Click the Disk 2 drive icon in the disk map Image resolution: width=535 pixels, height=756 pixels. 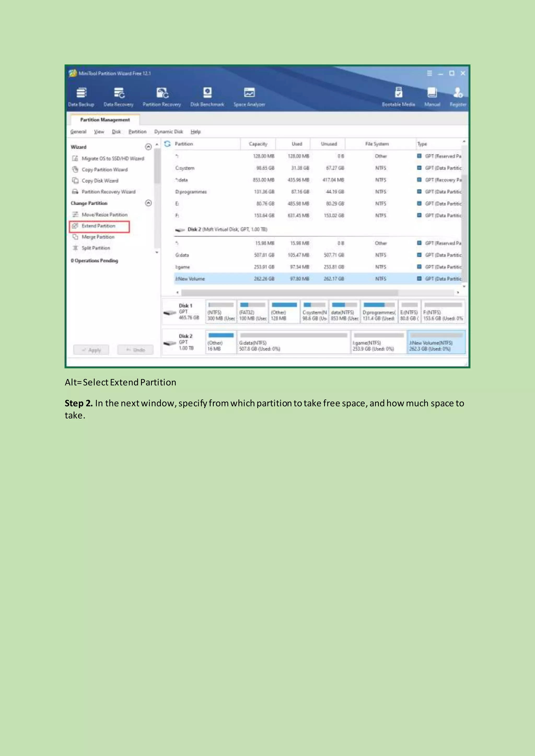pos(170,343)
